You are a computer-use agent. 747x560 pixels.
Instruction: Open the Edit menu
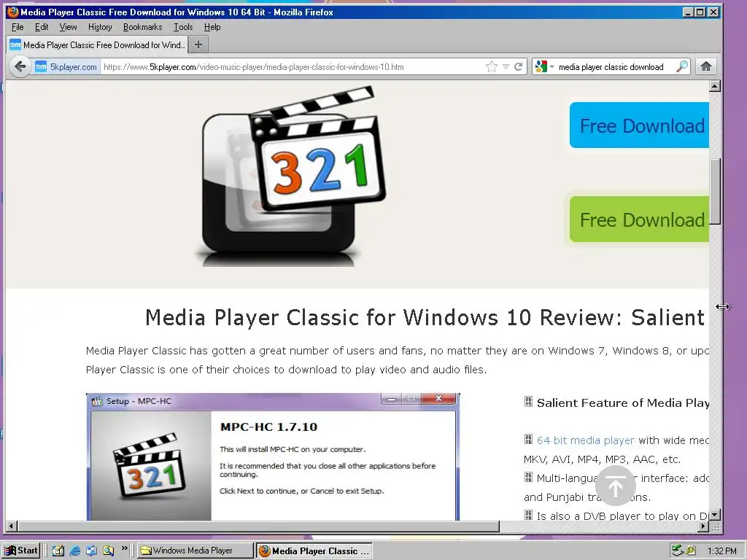[x=42, y=27]
